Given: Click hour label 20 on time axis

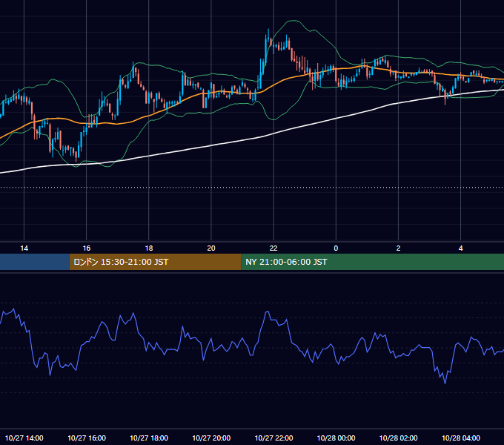Looking at the screenshot, I should 211,248.
